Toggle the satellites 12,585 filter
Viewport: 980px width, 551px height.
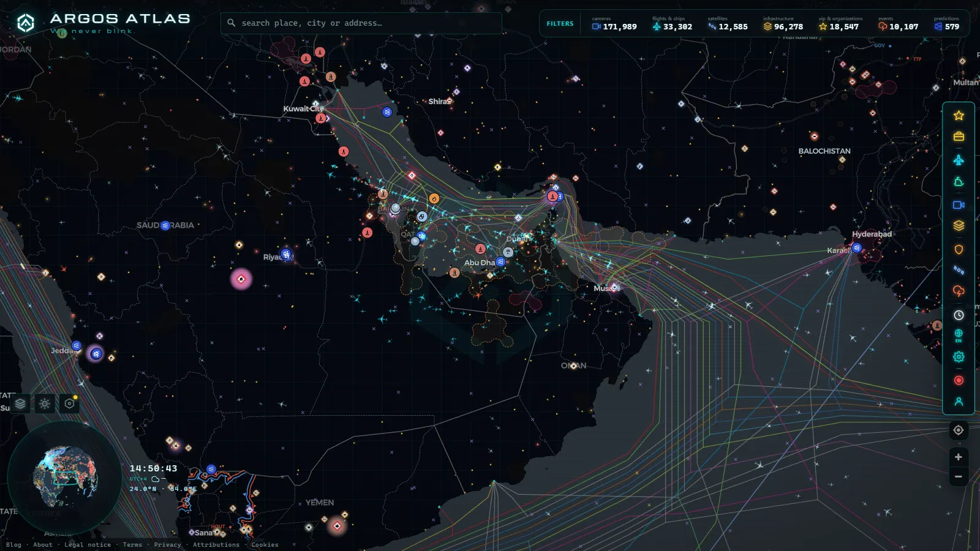tap(728, 24)
